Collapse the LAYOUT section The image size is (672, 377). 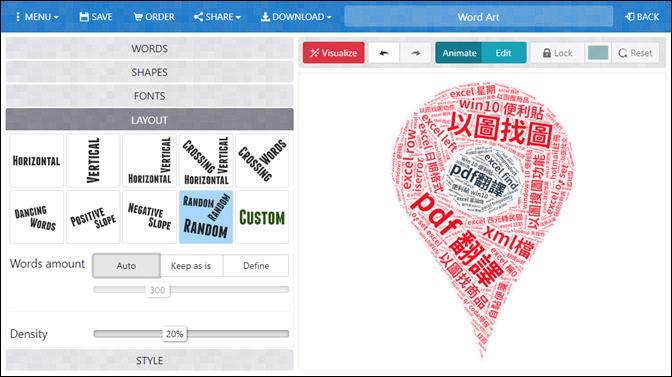click(x=150, y=120)
